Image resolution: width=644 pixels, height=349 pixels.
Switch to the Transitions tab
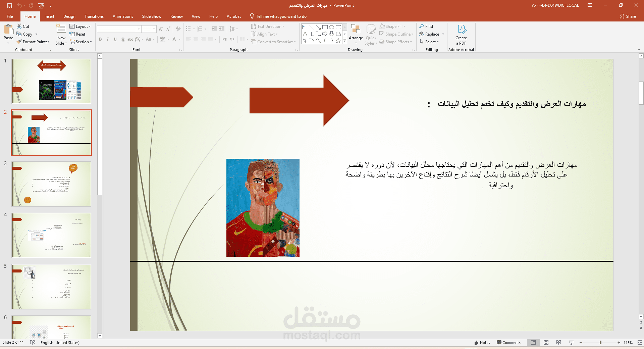94,16
